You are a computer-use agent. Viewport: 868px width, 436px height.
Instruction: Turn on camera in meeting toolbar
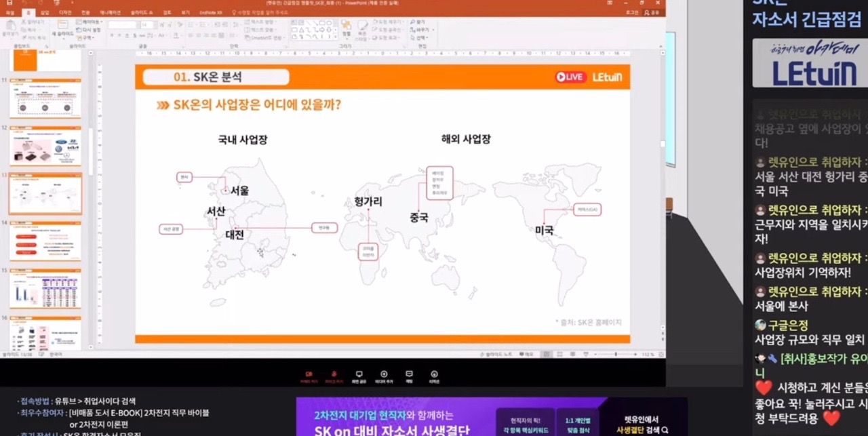click(309, 376)
